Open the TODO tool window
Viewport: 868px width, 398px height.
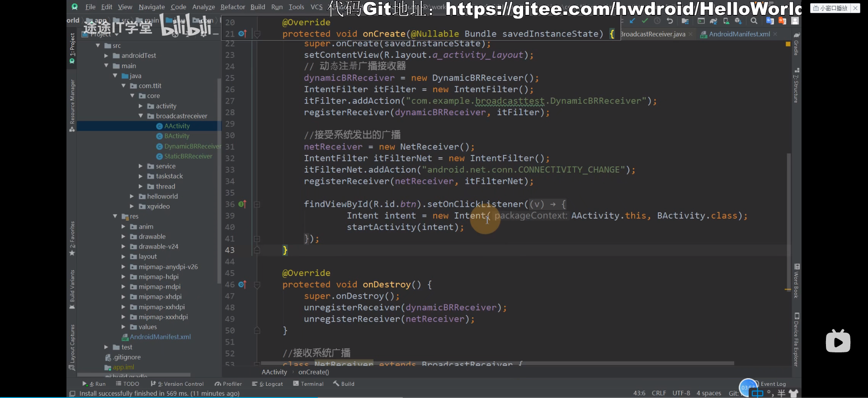point(127,384)
